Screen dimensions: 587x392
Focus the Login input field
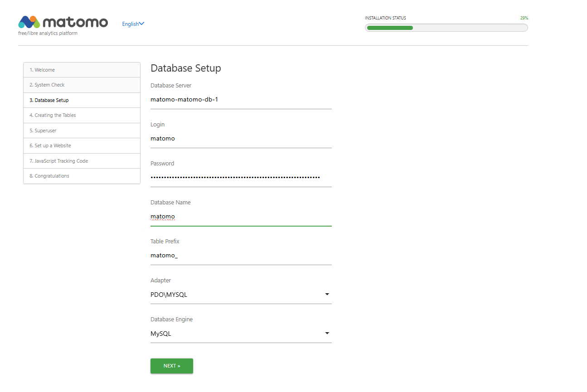tap(241, 139)
